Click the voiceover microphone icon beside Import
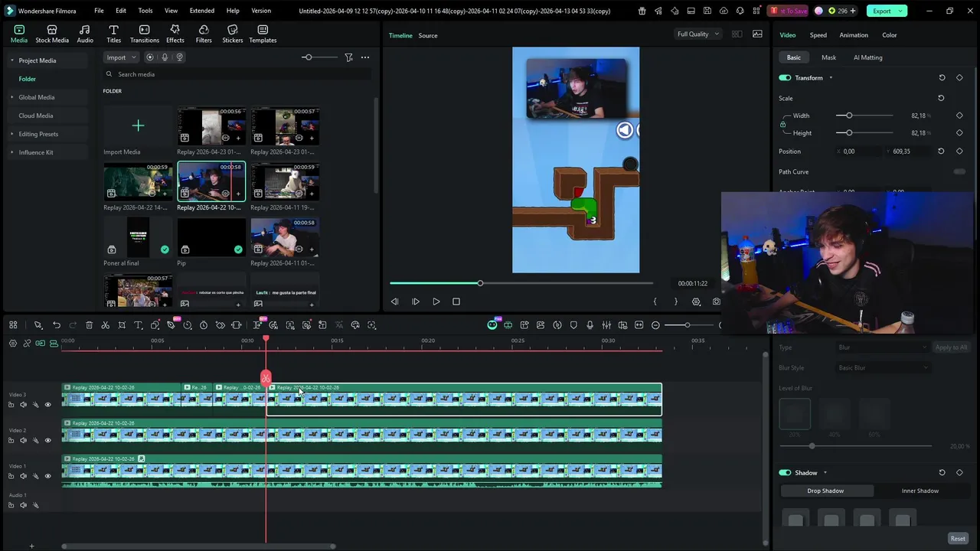Image resolution: width=980 pixels, height=551 pixels. point(165,57)
